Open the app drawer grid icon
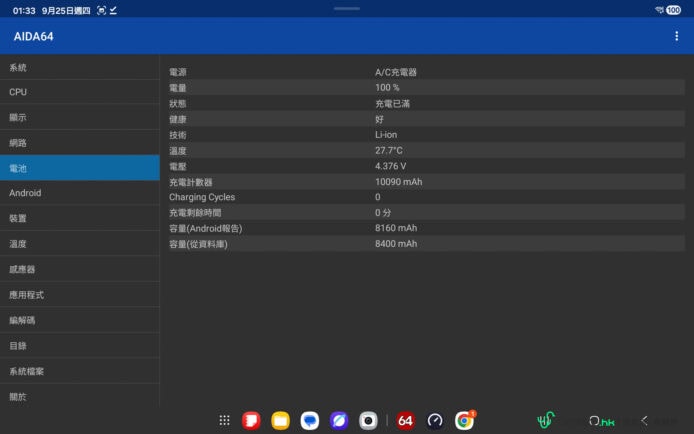 [x=224, y=420]
